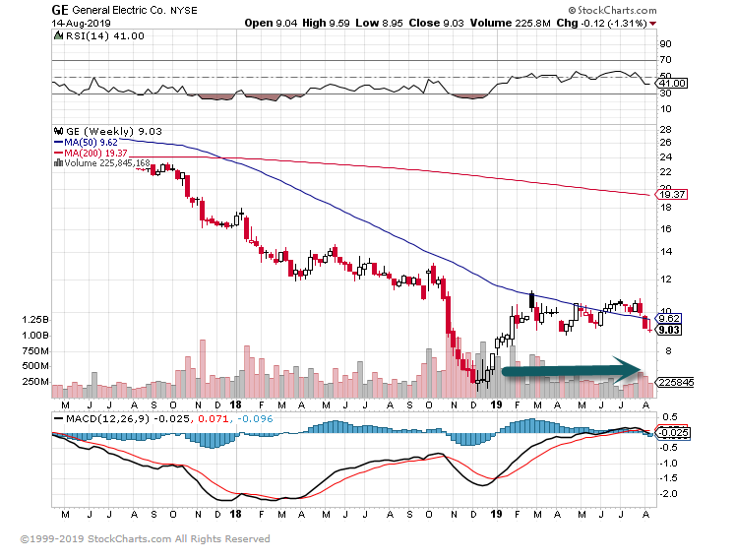
Task: Click the Close 9.03 header value
Action: click(x=437, y=23)
